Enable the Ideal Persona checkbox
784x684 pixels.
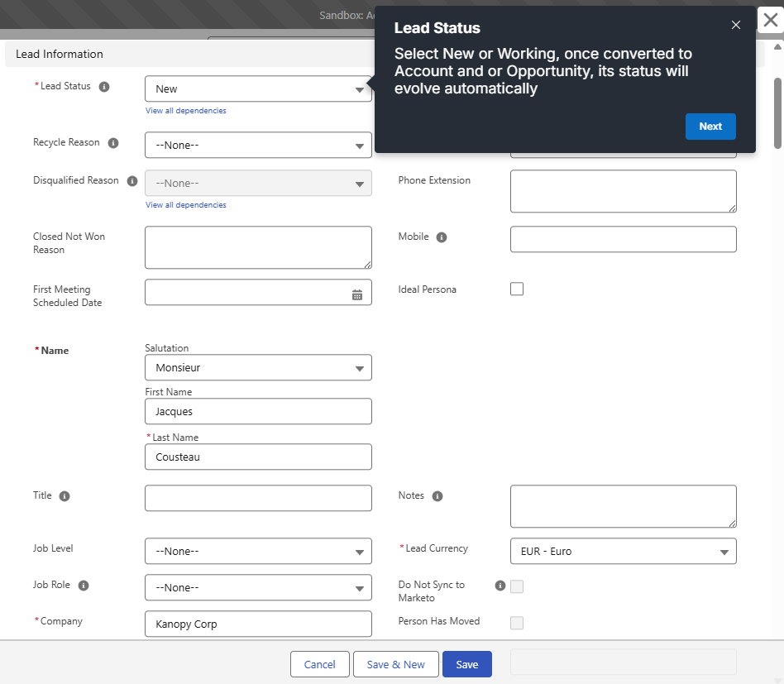pos(517,289)
